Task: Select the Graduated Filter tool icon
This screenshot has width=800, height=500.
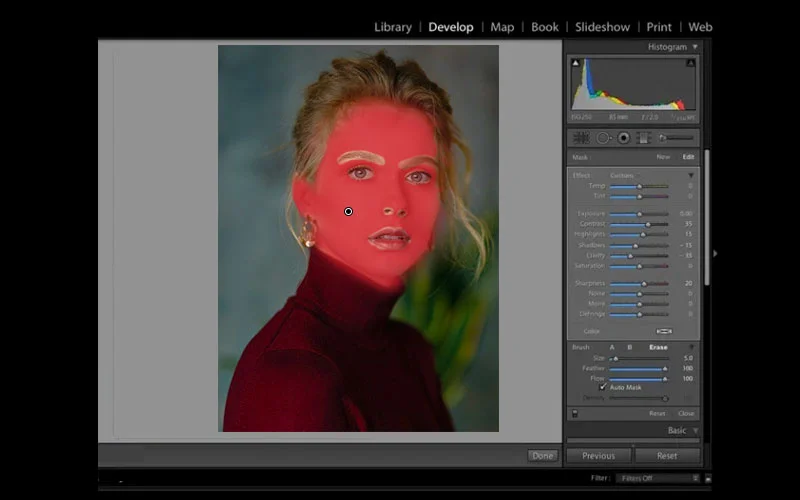Action: point(644,137)
